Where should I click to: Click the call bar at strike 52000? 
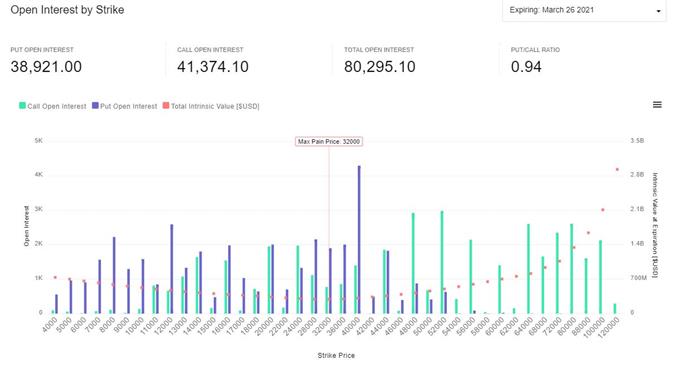(442, 262)
